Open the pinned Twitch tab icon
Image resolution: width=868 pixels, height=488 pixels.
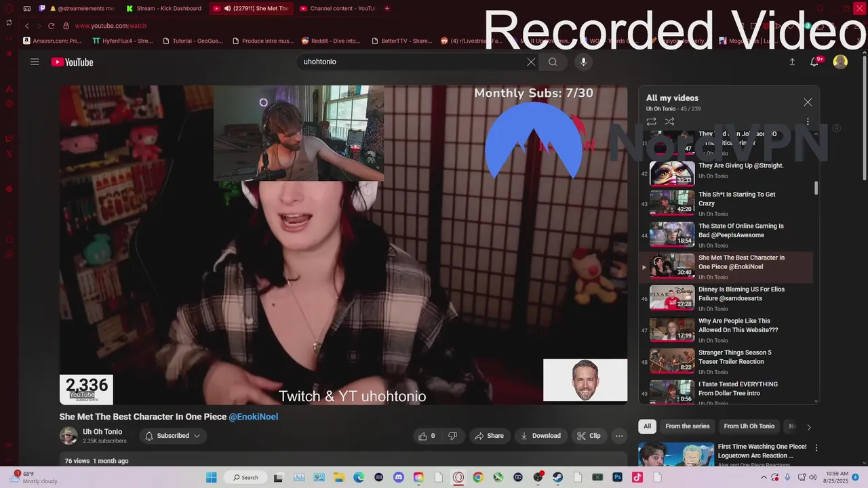(42, 9)
